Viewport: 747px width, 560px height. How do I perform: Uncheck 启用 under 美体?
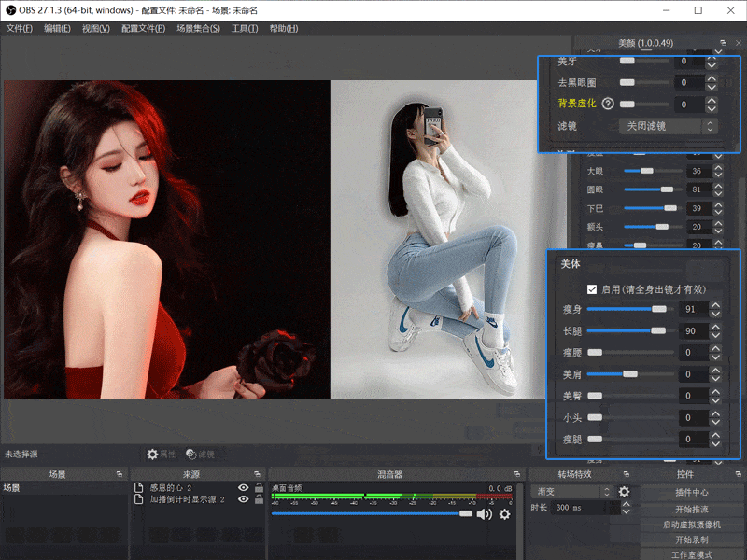[592, 289]
